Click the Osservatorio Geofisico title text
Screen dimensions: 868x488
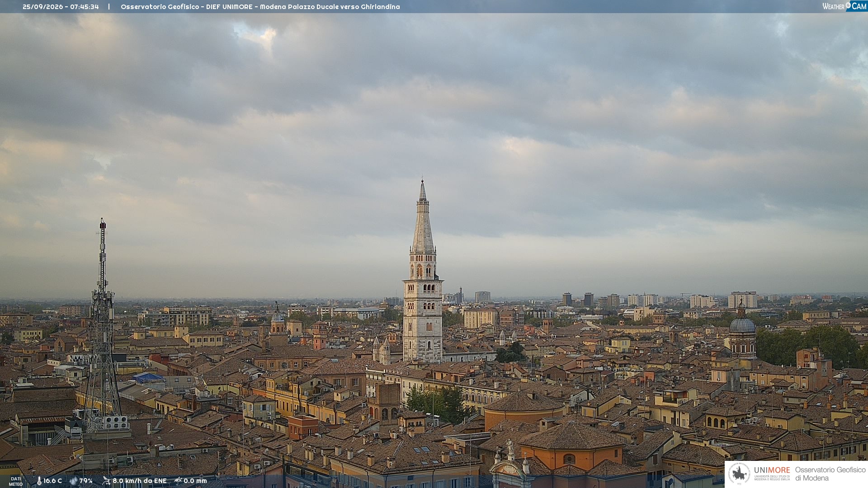click(160, 7)
